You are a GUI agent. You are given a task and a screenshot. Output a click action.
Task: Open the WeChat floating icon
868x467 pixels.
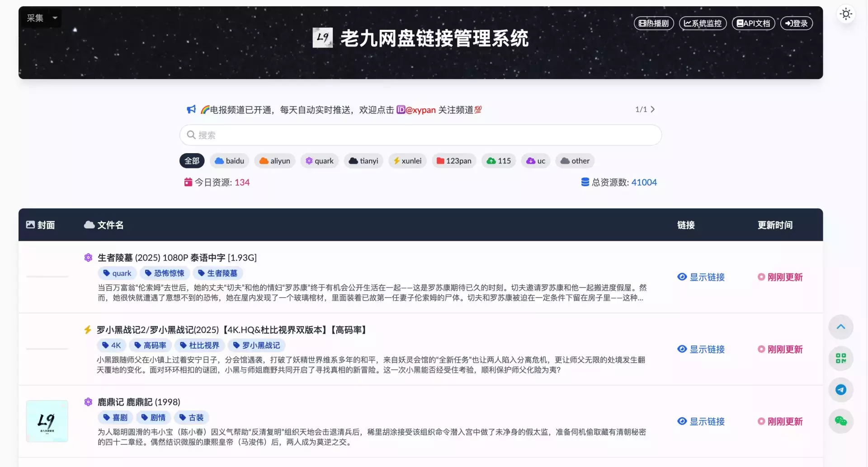[841, 421]
